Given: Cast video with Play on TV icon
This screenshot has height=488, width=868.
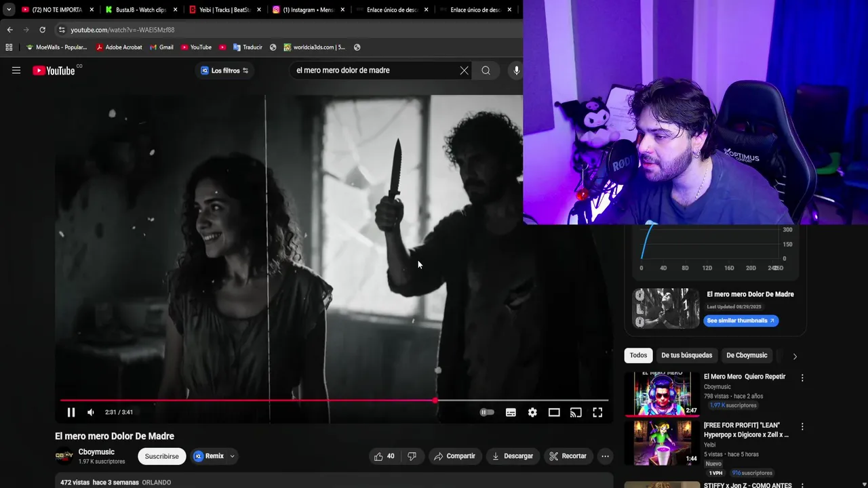Looking at the screenshot, I should coord(576,412).
